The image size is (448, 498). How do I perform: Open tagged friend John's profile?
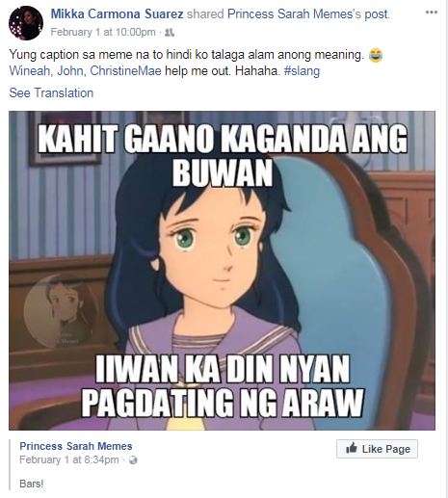[70, 70]
